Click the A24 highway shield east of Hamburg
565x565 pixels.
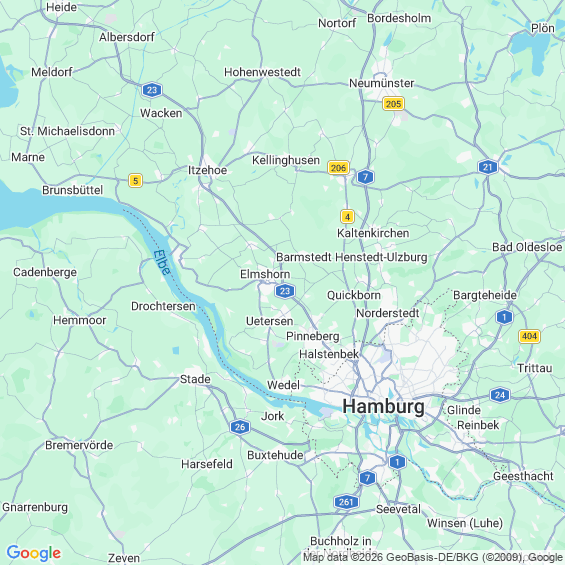coord(500,395)
